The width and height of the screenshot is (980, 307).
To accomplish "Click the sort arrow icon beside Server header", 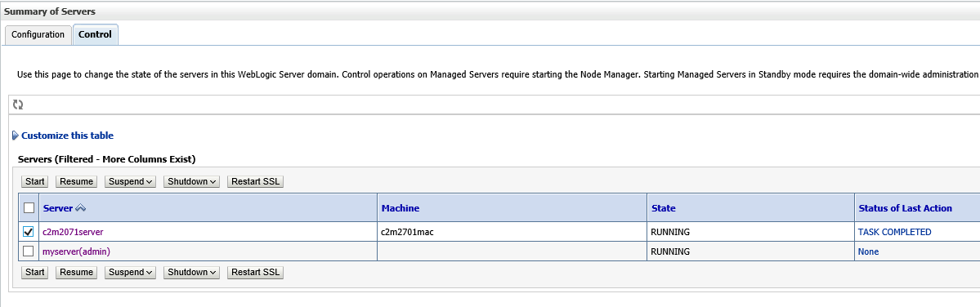I will [81, 208].
